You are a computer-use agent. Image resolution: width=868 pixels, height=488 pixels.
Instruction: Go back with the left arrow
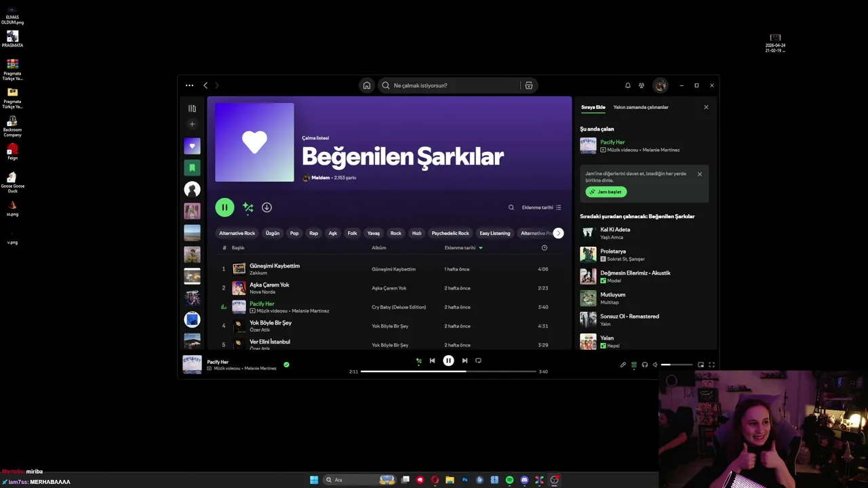click(205, 85)
